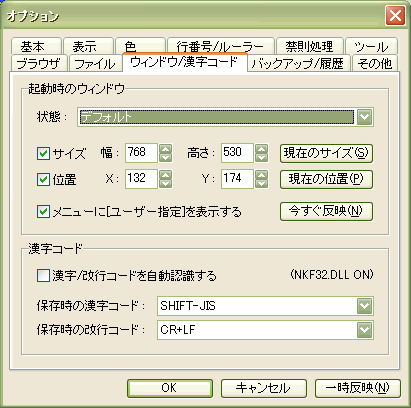Image resolution: width=411 pixels, height=408 pixels.
Task: Click the 幅 width input field
Action: 141,153
